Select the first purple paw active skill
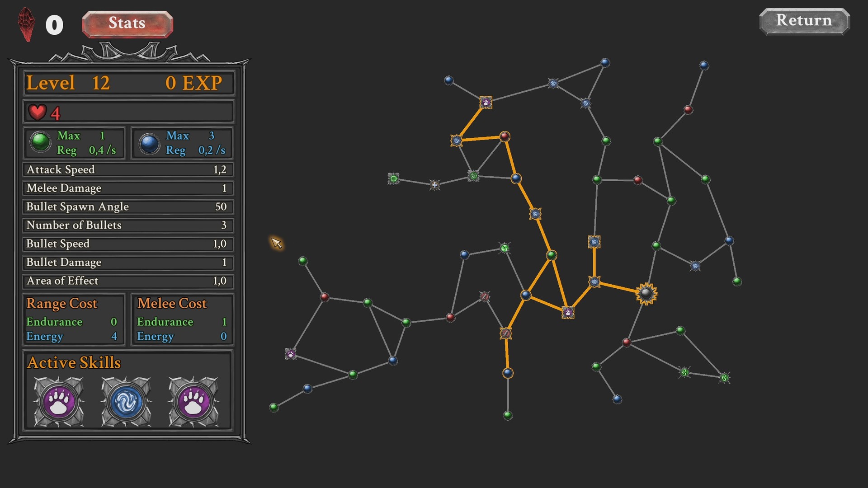The height and width of the screenshot is (488, 868). [59, 402]
